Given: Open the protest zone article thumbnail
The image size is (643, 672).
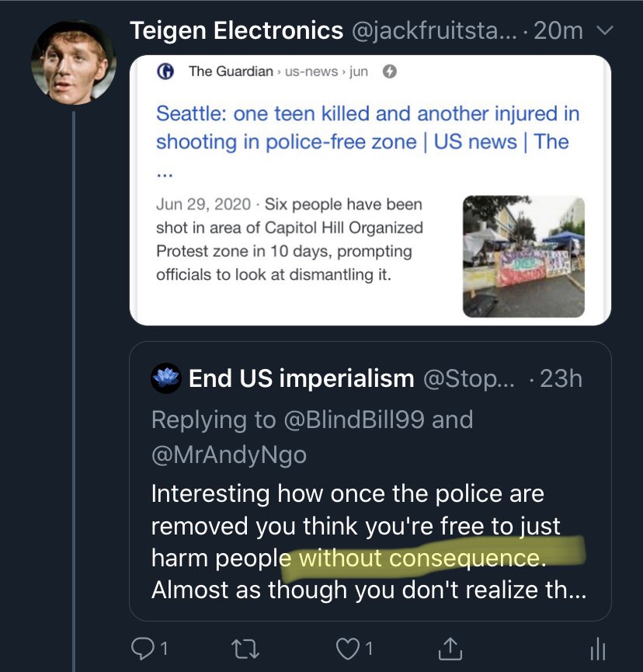Looking at the screenshot, I should 523,256.
